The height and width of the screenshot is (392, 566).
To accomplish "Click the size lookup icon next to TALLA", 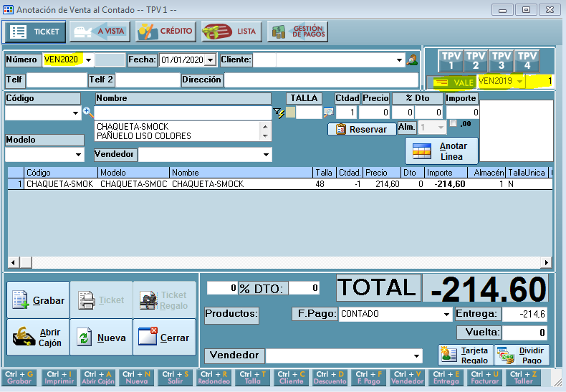I will click(328, 113).
